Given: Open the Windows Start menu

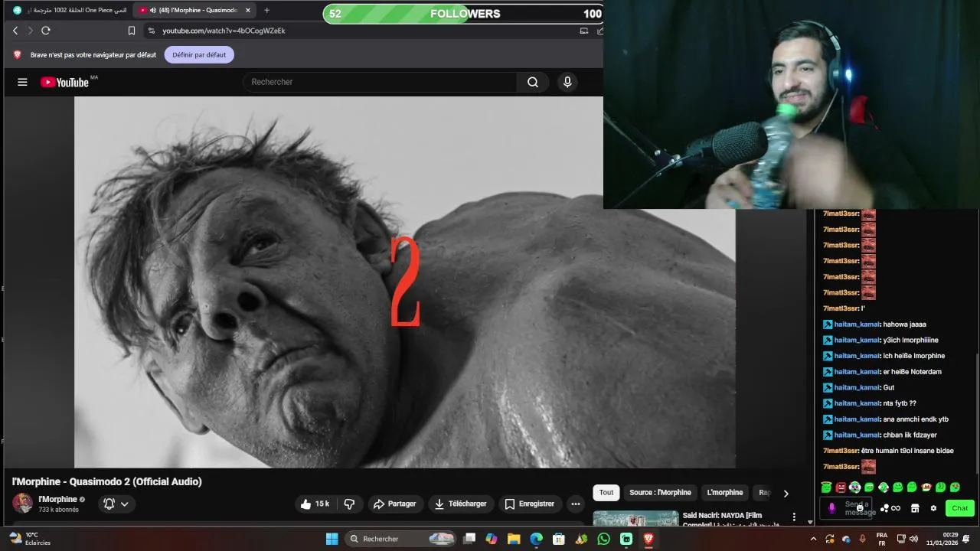Looking at the screenshot, I should click(x=332, y=539).
